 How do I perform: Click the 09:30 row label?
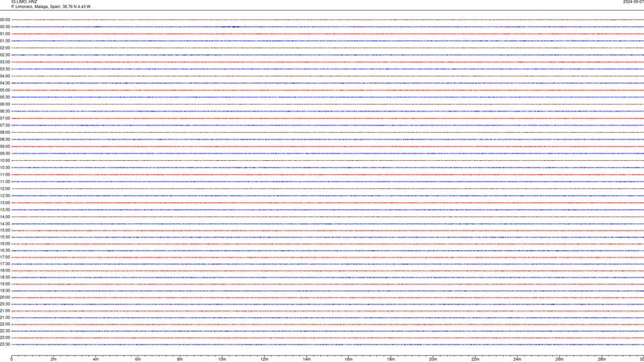point(5,154)
